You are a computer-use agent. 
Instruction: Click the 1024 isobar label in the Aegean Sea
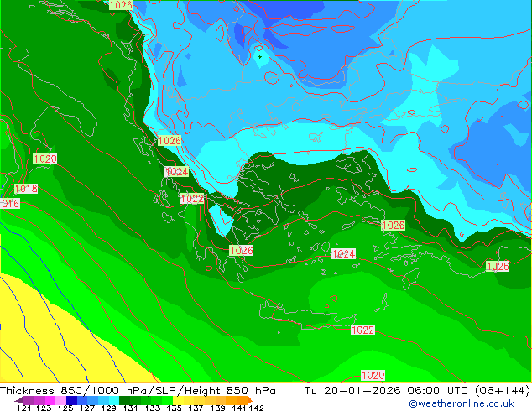point(343,253)
